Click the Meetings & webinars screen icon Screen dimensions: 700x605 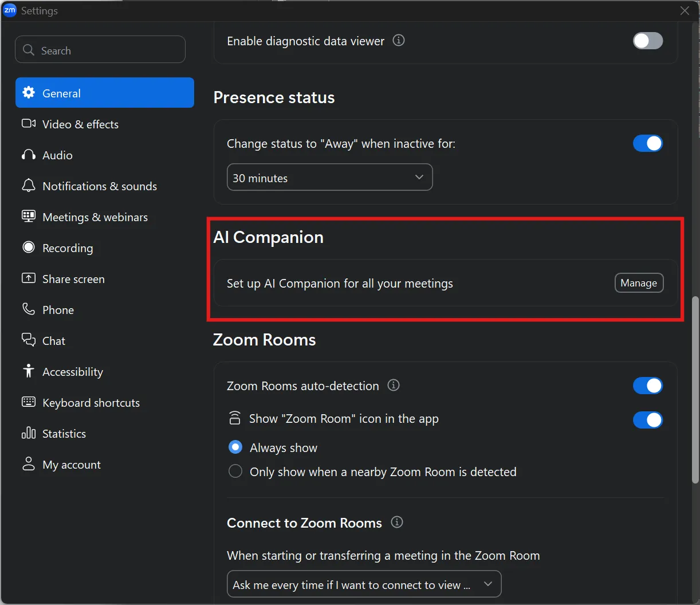coord(29,216)
